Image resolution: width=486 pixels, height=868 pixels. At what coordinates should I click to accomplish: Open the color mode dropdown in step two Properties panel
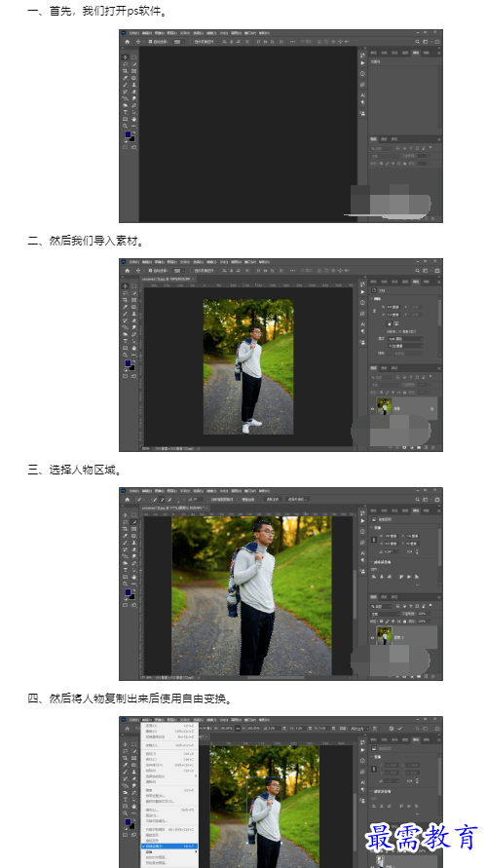[406, 339]
